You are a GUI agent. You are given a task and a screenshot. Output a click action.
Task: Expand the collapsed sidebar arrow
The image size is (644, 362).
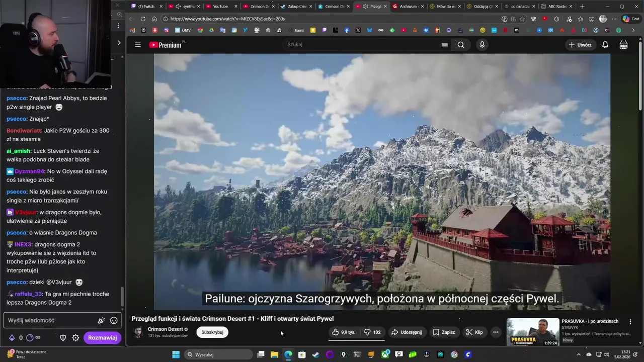(119, 43)
